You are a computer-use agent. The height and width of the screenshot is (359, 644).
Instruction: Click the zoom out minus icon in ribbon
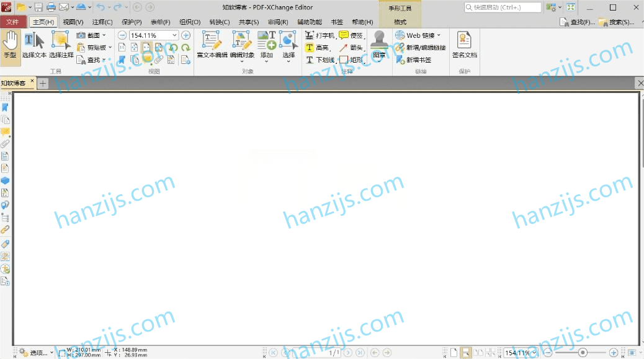click(122, 35)
